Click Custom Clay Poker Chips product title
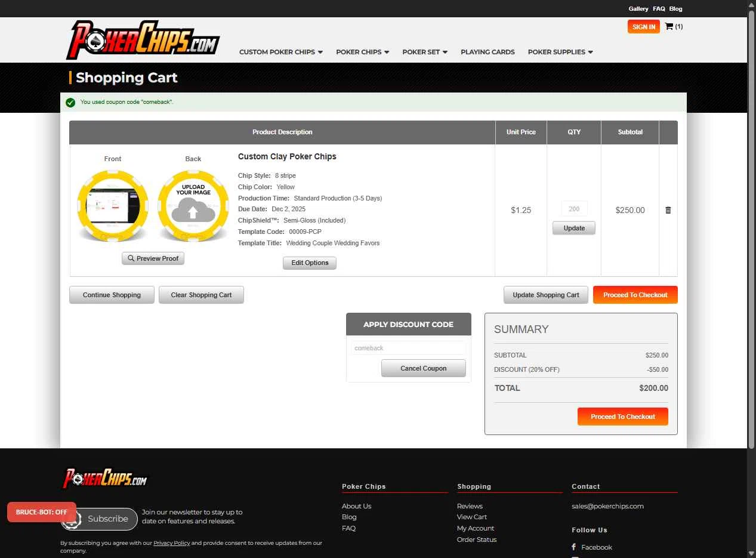Image resolution: width=756 pixels, height=558 pixels. [x=287, y=156]
